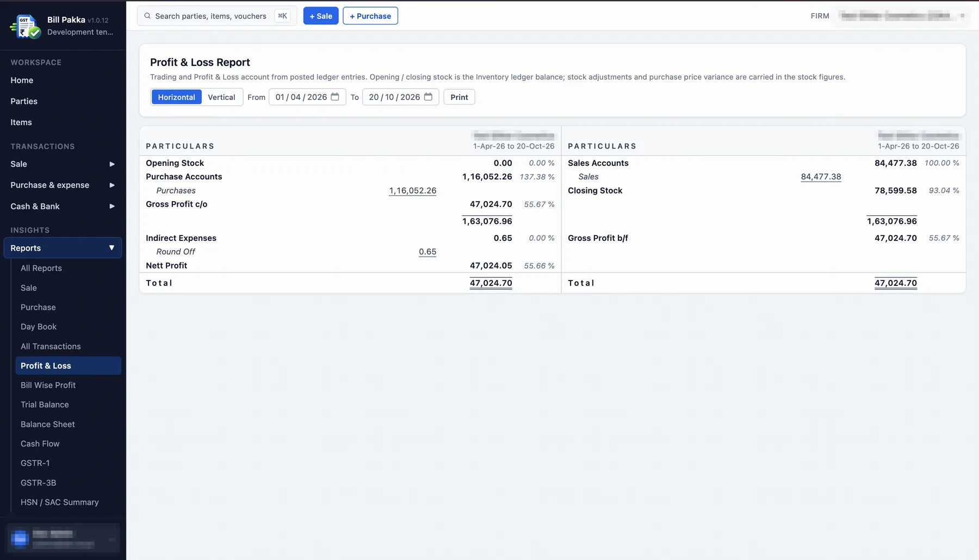Print the Profit & Loss report
The height and width of the screenshot is (560, 979).
pos(459,97)
